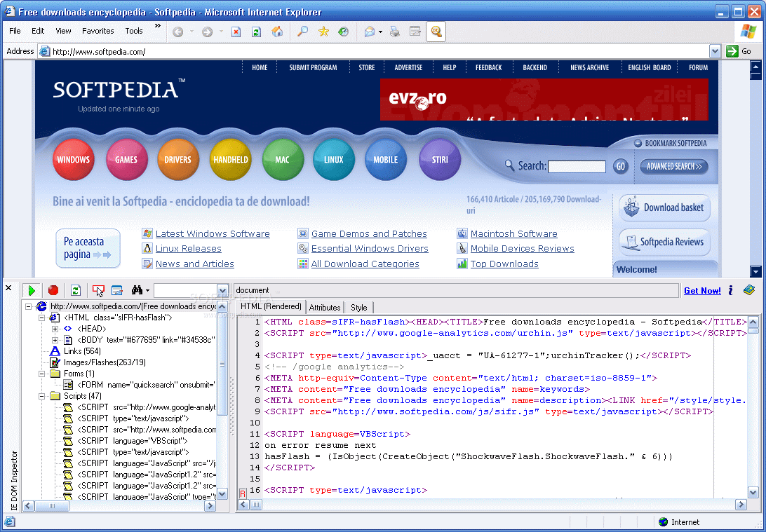Click the URL in the address bar field
The height and width of the screenshot is (532, 766).
click(x=99, y=52)
